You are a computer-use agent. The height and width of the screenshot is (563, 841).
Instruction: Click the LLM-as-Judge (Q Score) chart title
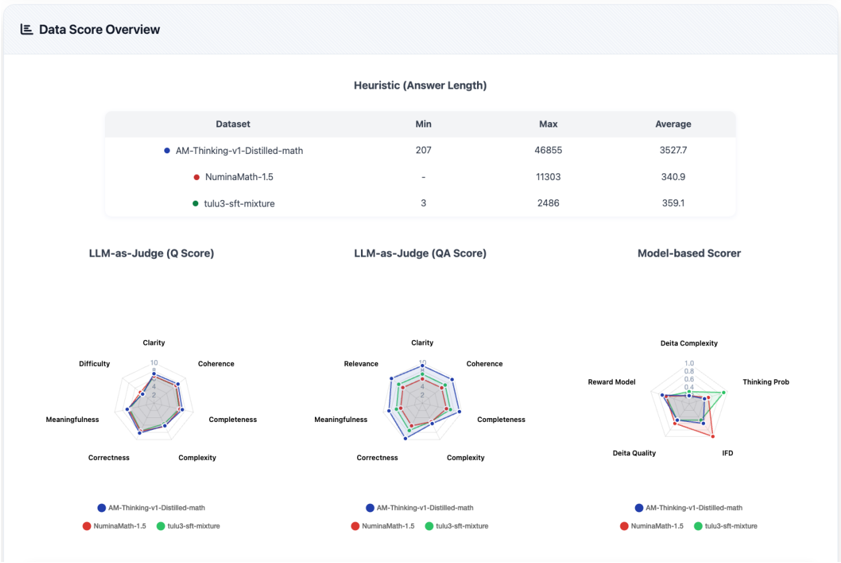pyautogui.click(x=151, y=253)
